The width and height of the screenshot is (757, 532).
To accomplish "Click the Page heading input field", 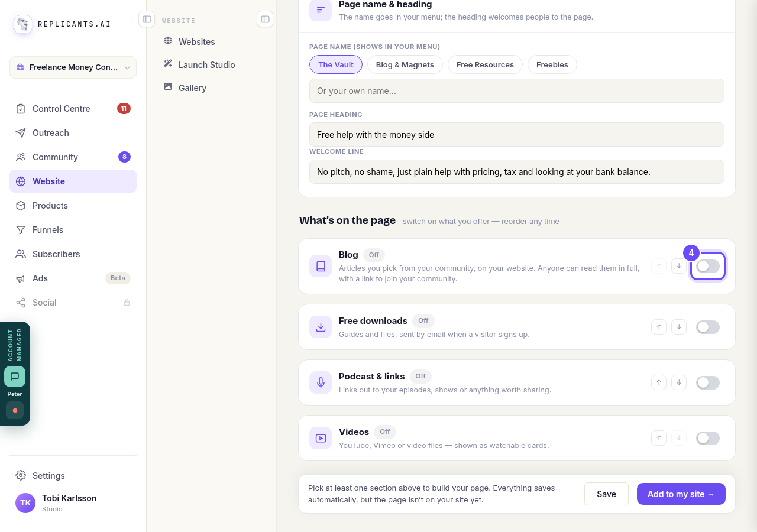I will click(x=517, y=135).
